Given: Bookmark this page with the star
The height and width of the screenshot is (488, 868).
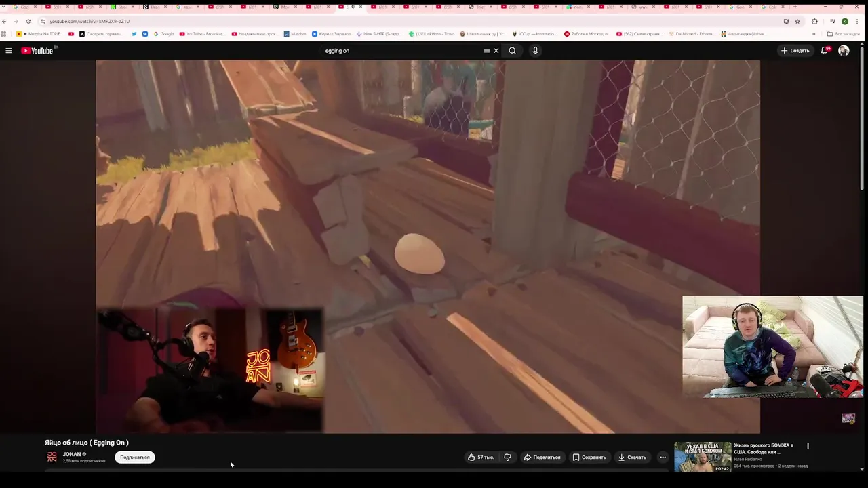Looking at the screenshot, I should (x=797, y=21).
